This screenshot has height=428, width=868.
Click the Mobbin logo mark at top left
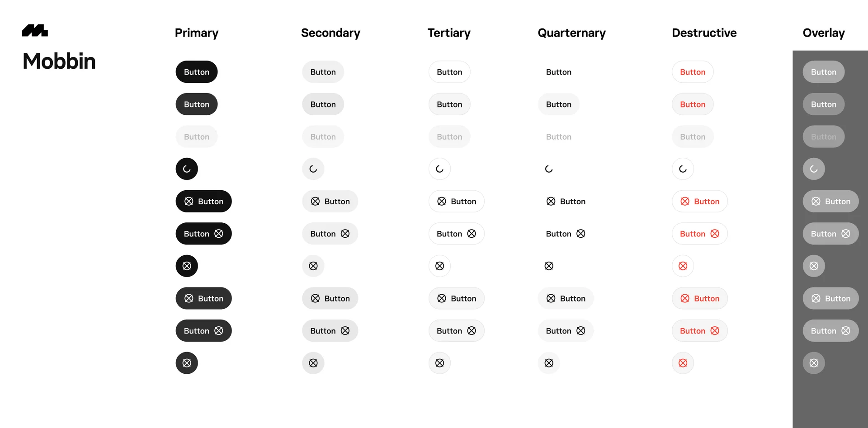click(x=35, y=30)
